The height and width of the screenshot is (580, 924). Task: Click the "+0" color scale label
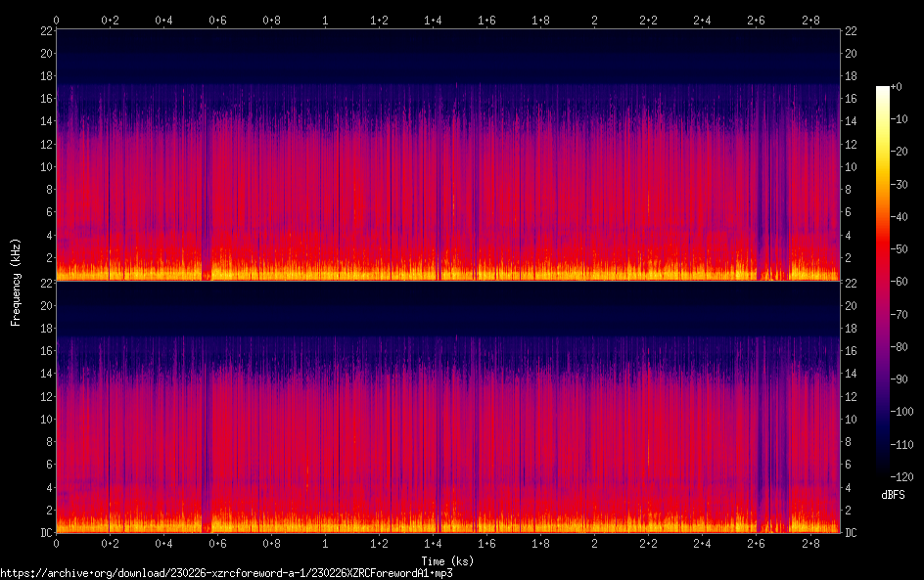[896, 86]
